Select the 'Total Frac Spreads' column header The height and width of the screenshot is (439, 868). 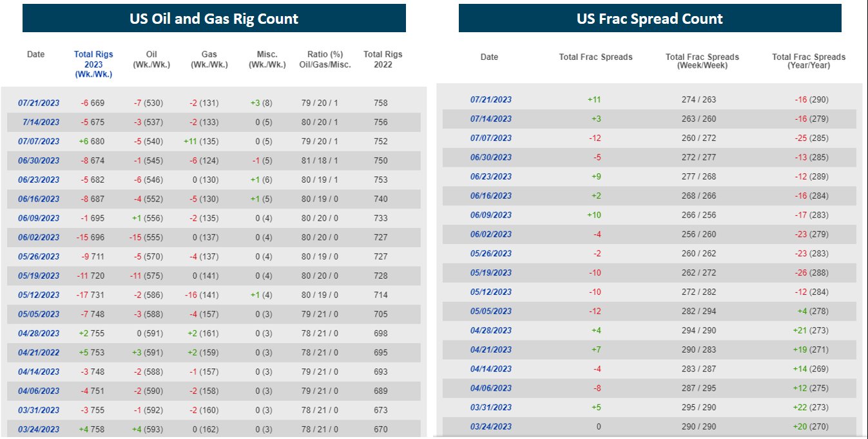tap(596, 57)
